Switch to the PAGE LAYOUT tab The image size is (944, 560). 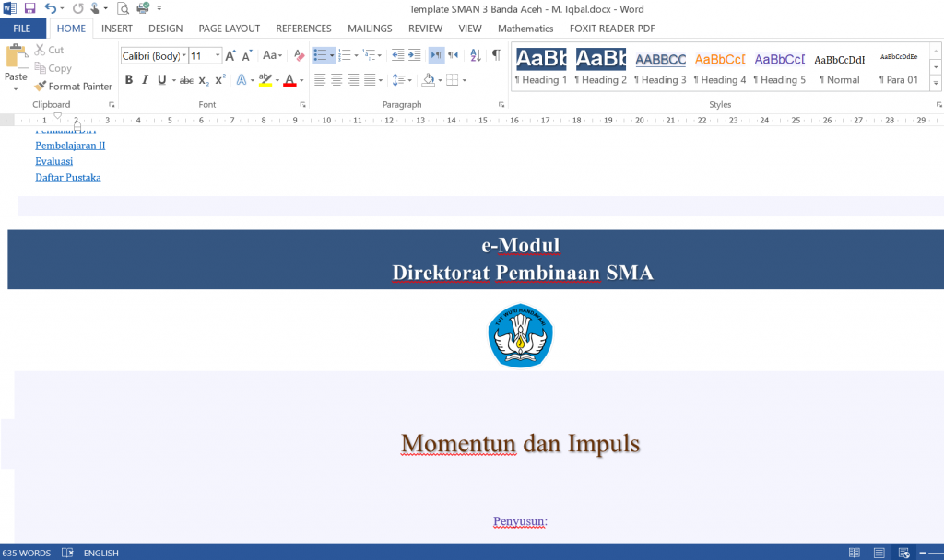pyautogui.click(x=230, y=29)
